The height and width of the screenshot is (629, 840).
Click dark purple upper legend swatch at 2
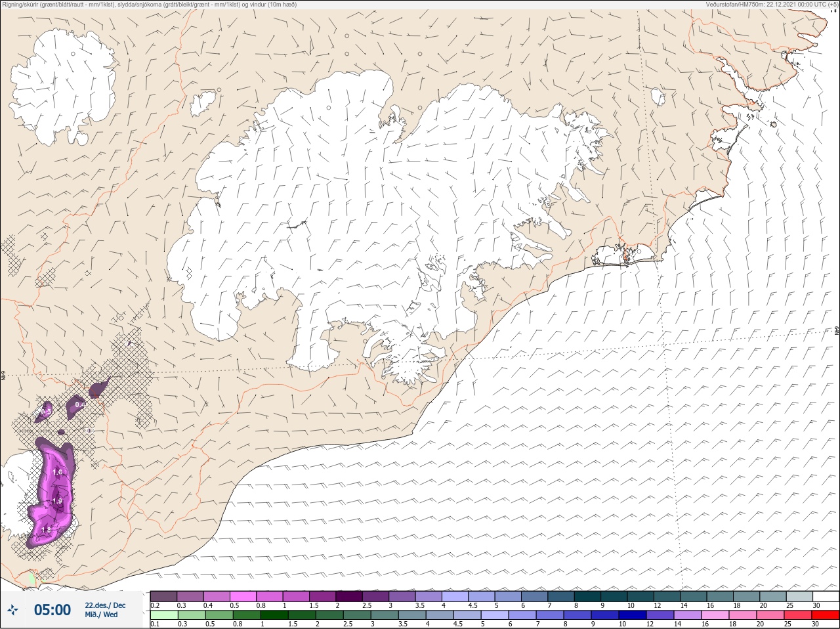pos(349,596)
